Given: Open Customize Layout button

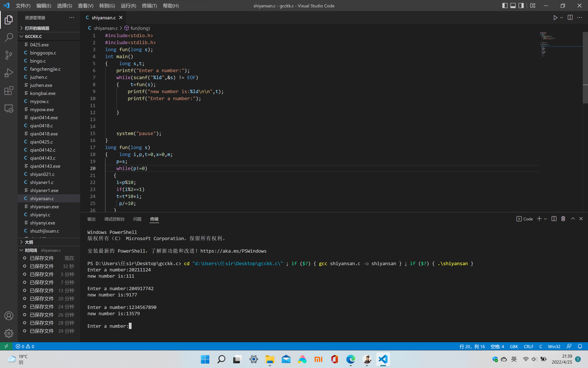Looking at the screenshot, I should click(533, 6).
